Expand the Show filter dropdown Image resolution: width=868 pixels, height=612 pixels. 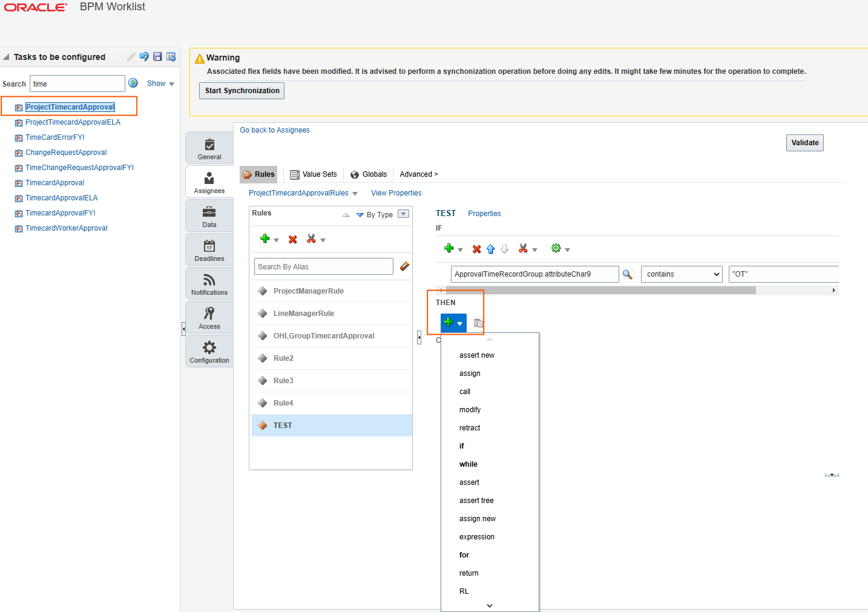point(170,84)
